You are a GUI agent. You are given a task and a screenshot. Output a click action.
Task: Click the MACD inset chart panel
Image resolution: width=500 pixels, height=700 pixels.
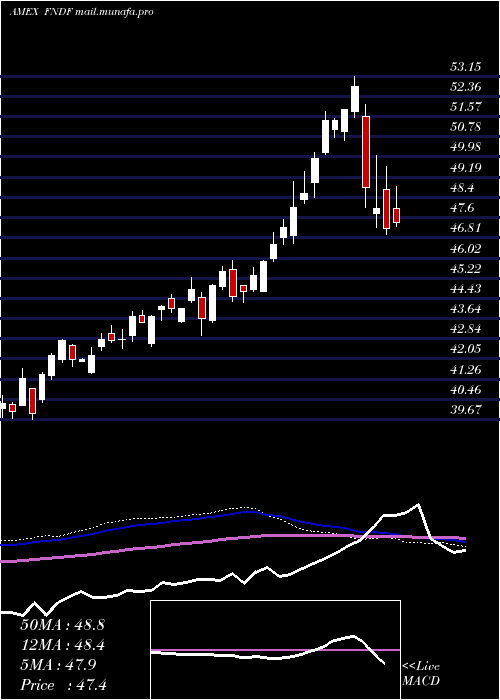point(275,650)
